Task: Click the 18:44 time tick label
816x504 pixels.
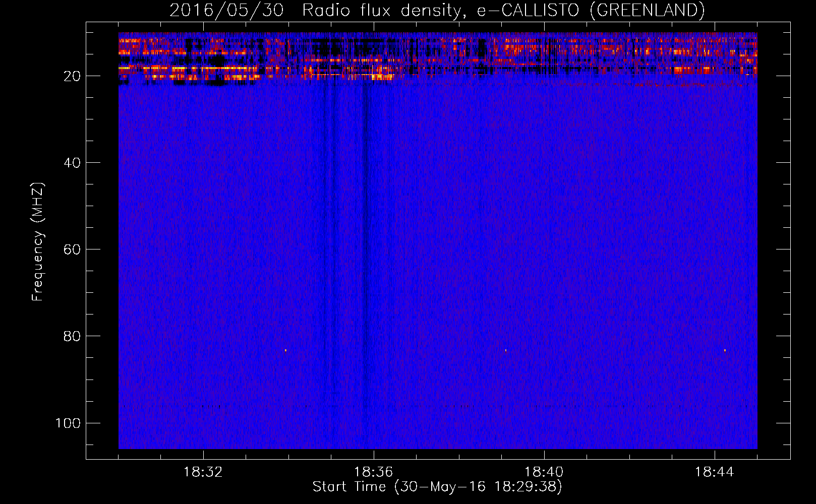Action: 714,472
